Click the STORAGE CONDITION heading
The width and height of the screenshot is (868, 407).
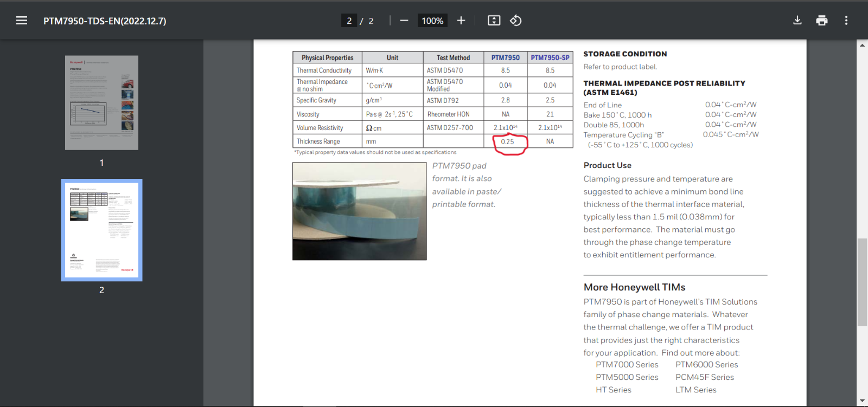point(625,54)
